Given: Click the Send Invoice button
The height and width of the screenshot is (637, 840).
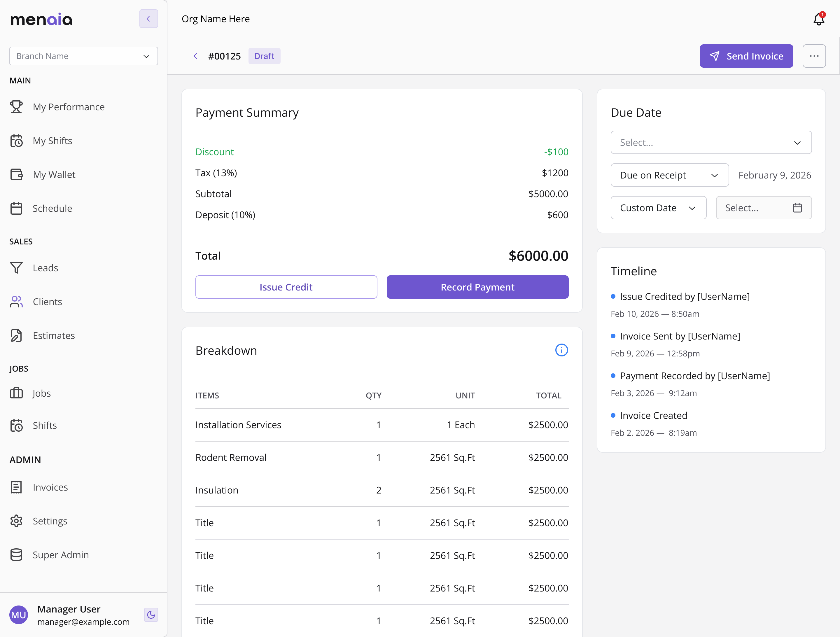Looking at the screenshot, I should pos(746,56).
